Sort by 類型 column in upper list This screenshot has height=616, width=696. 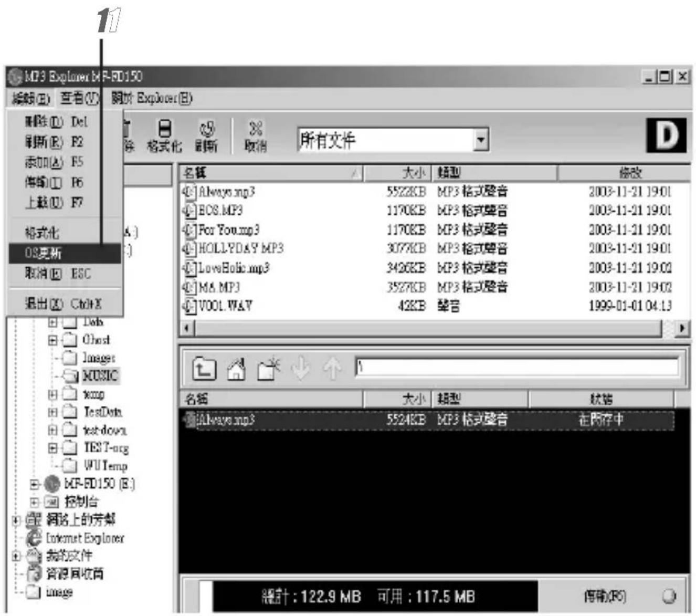click(x=494, y=173)
